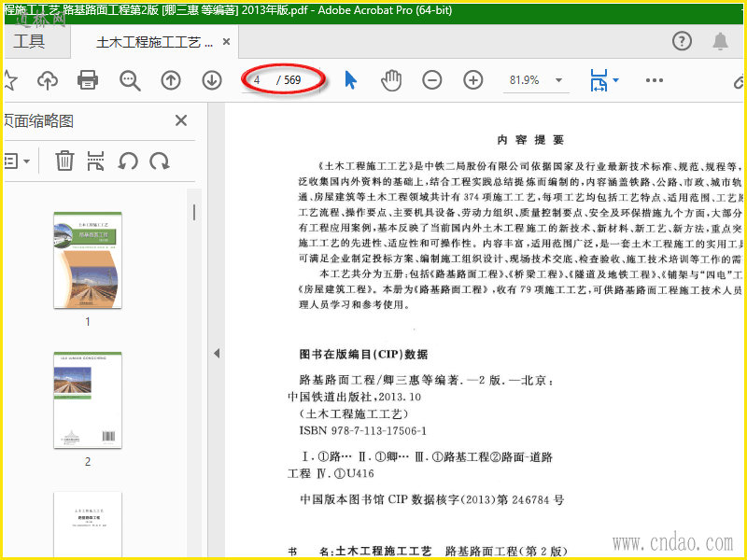Click the CIP 数据核字(2013)第 246784 号 line
The height and width of the screenshot is (560, 747).
coord(432,499)
